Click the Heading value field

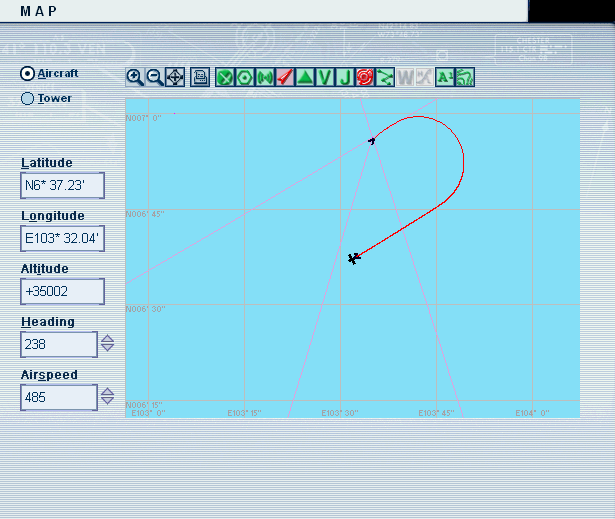pos(59,344)
